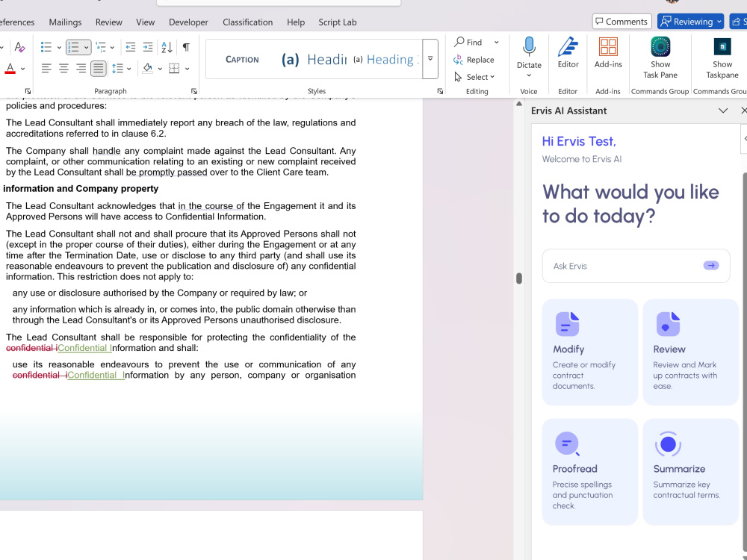
Task: Open the Review contracts card
Action: [690, 352]
